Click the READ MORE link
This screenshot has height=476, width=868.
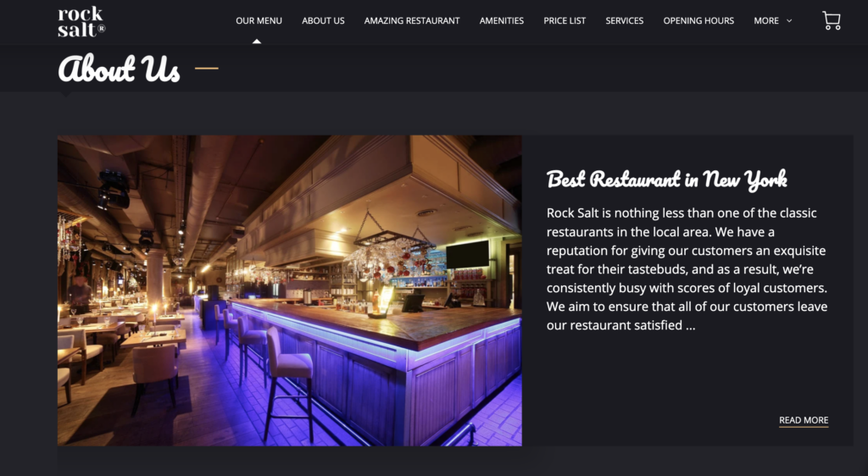pyautogui.click(x=804, y=421)
